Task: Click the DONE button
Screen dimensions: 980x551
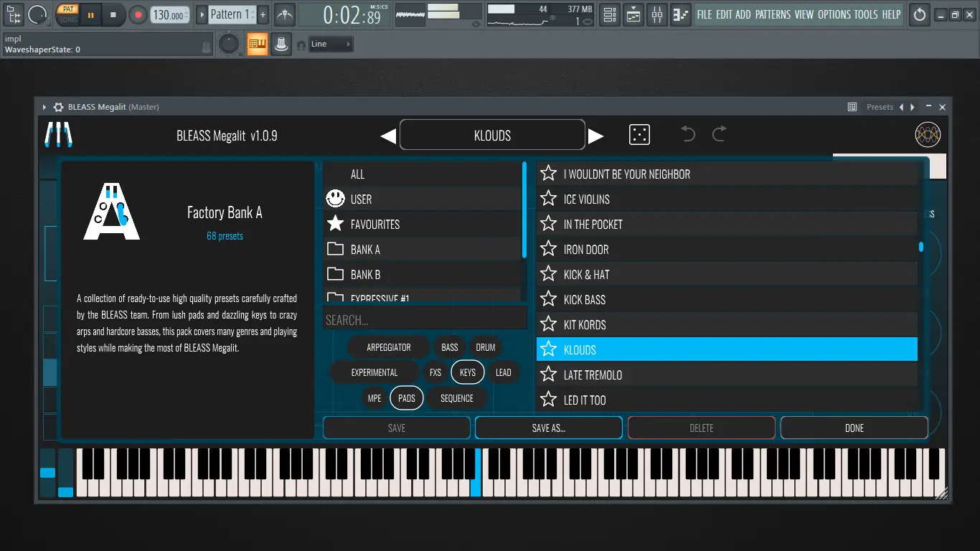Action: [854, 428]
